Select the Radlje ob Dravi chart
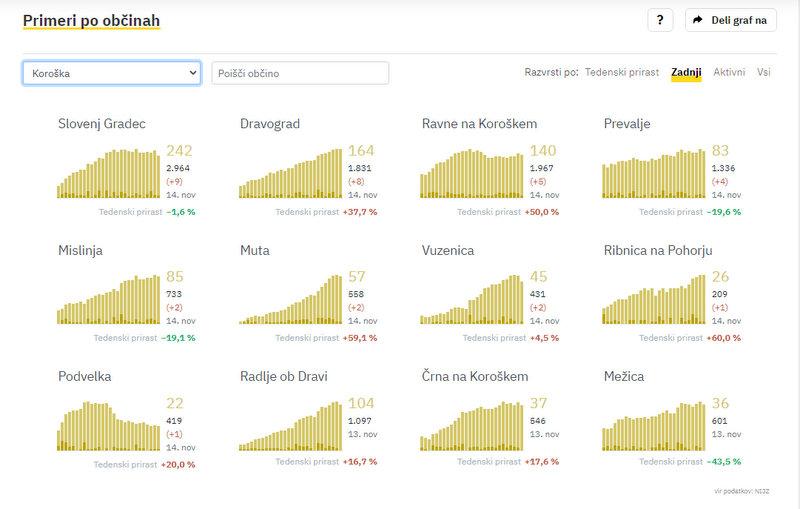Viewport: 800px width, 509px height. pyautogui.click(x=291, y=426)
